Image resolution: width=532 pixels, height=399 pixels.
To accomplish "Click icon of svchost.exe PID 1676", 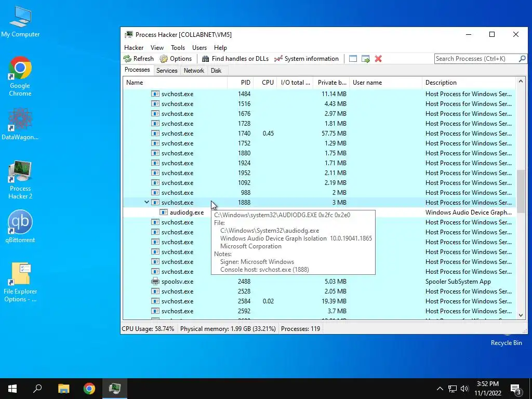I will pos(155,114).
